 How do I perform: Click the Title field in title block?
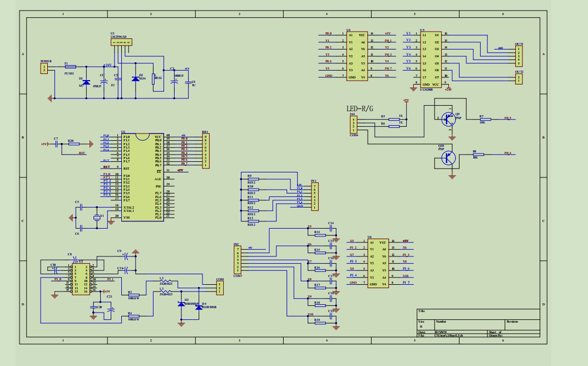[x=478, y=314]
